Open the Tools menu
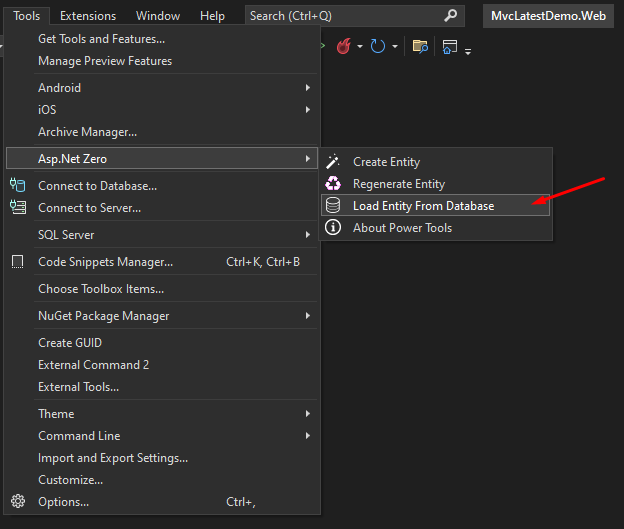This screenshot has width=624, height=529. (x=27, y=16)
